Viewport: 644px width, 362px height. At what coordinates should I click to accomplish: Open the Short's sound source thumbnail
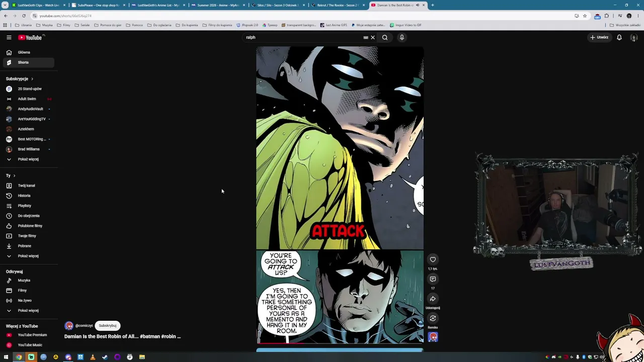(x=433, y=337)
